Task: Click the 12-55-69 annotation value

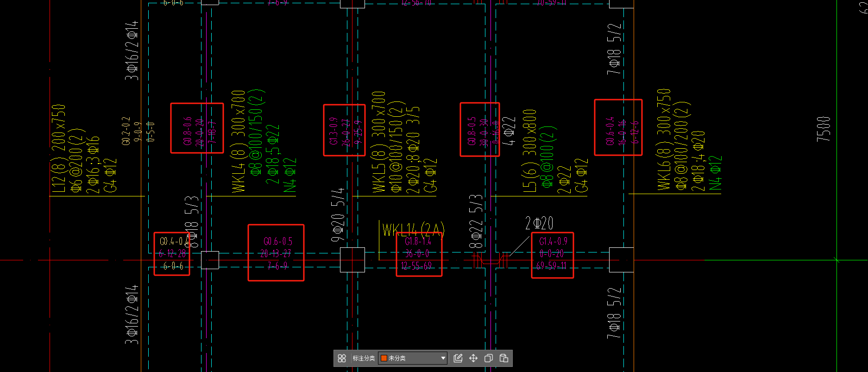Action: point(416,266)
